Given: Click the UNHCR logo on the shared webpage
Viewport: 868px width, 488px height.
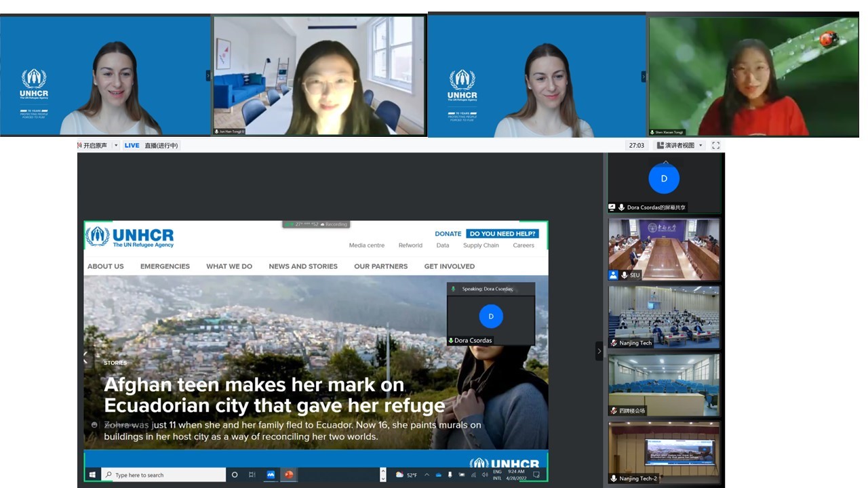Looking at the screenshot, I should tap(130, 237).
